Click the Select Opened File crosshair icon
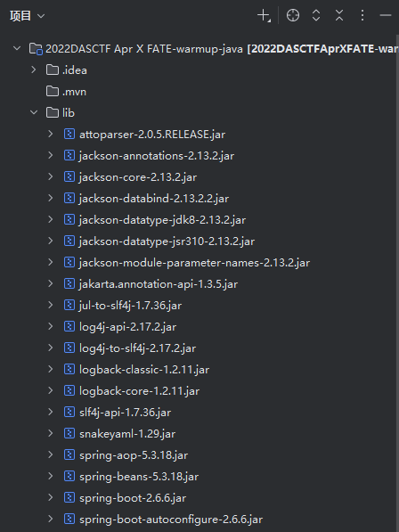This screenshot has width=399, height=532. (x=293, y=16)
